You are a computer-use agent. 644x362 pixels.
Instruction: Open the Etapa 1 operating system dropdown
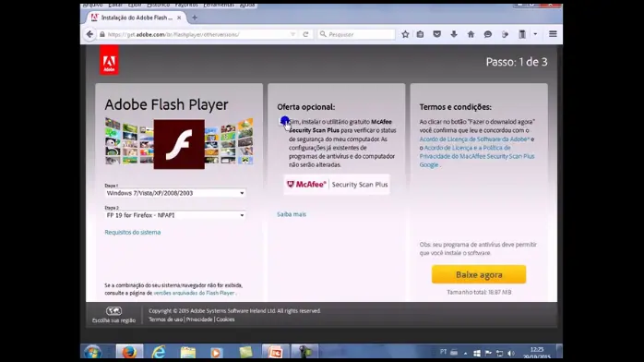[x=175, y=193]
